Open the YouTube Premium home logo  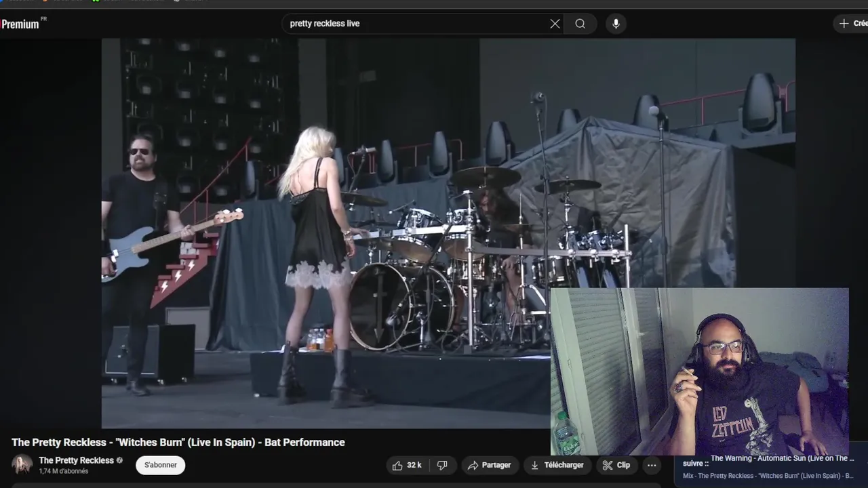pos(22,24)
